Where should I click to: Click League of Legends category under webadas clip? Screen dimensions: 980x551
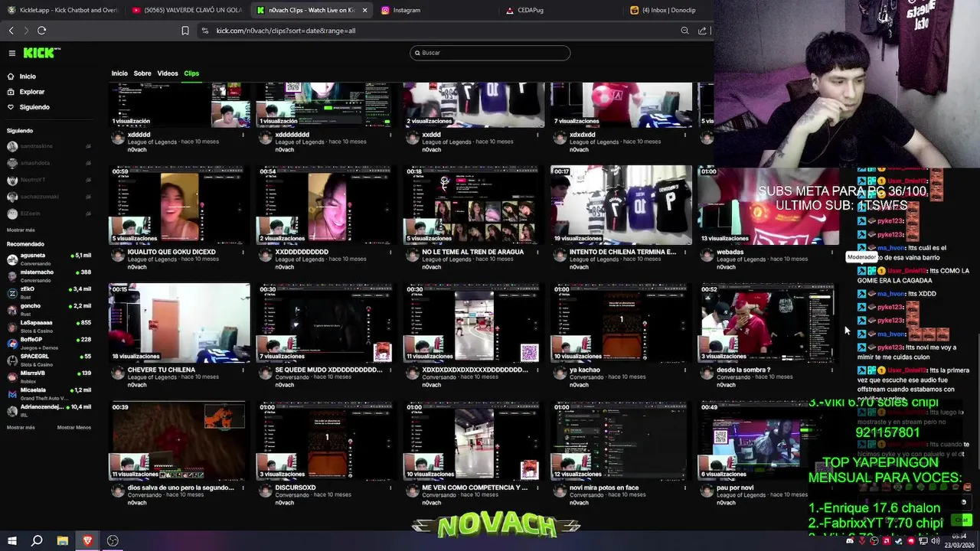[741, 259]
